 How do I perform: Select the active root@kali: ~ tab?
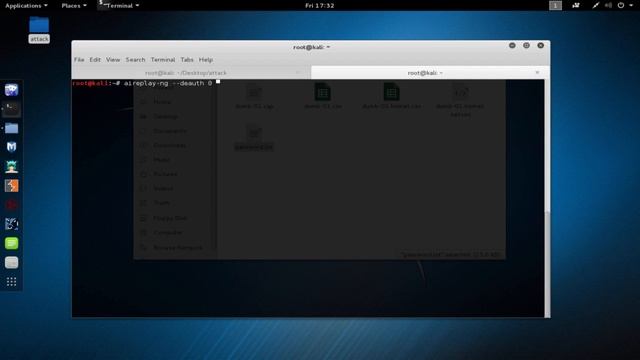[425, 73]
